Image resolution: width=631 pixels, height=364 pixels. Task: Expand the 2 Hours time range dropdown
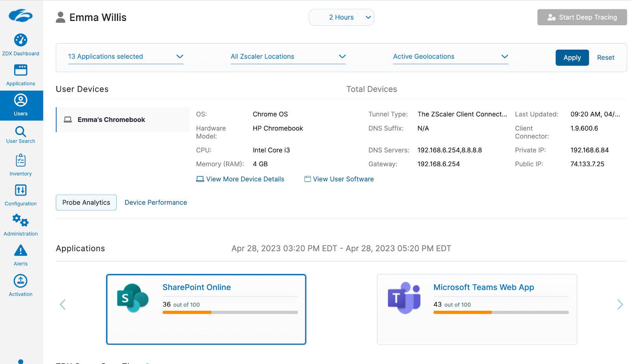pos(341,17)
